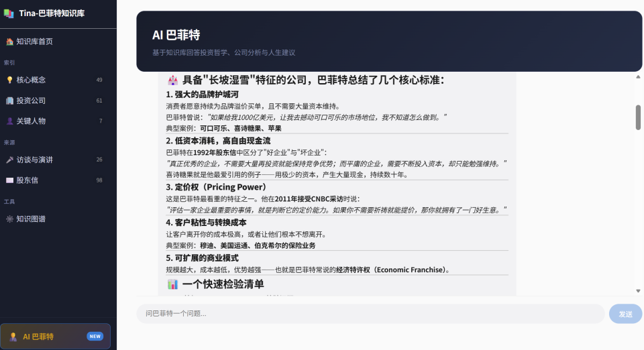This screenshot has height=350, width=644.
Task: Click the avatar icon in AI 巴菲特 item
Action: pyautogui.click(x=13, y=337)
